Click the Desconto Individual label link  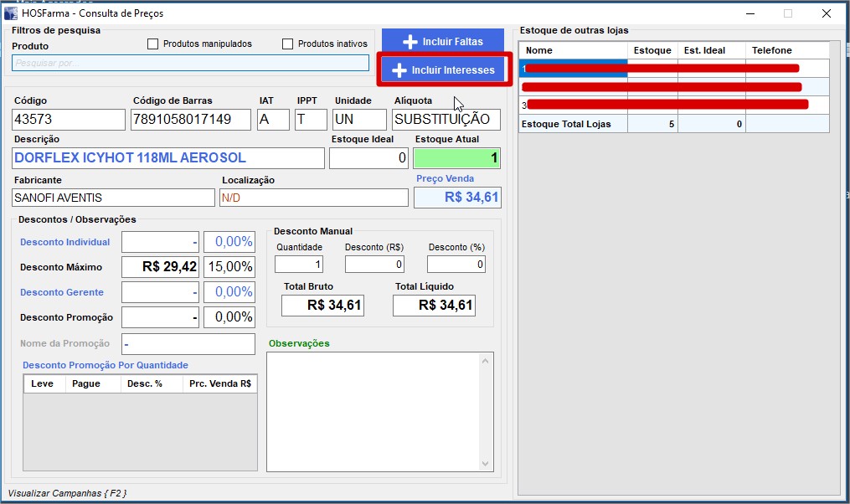coord(65,242)
